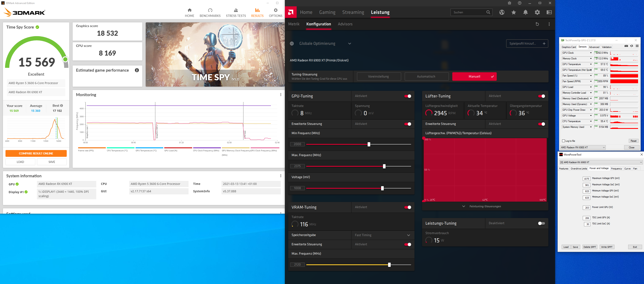
Task: Open System information kebab menu
Action: [280, 176]
